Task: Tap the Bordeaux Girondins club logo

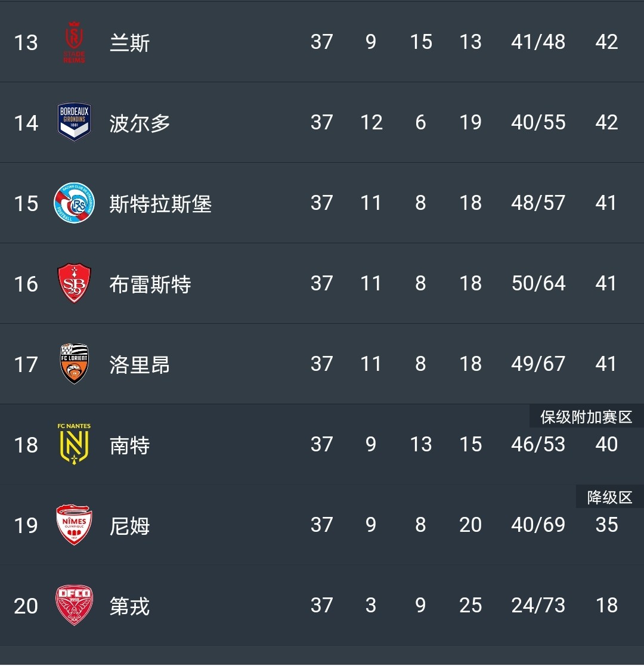Action: 75,122
